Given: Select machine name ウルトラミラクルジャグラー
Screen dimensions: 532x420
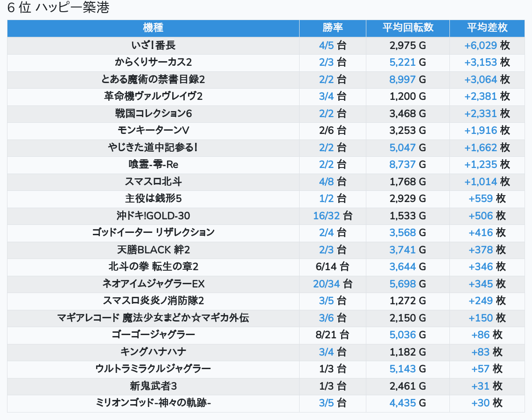Looking at the screenshot, I should pos(153,369).
